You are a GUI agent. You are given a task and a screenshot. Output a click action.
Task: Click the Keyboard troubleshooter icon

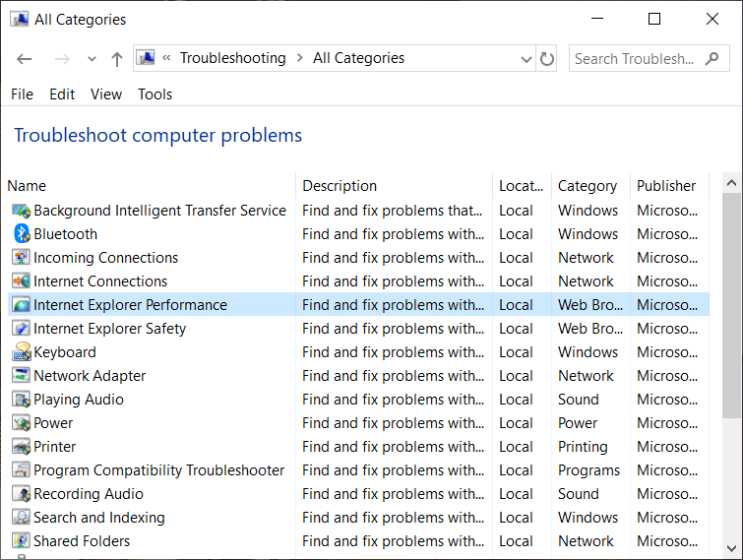[x=22, y=352]
